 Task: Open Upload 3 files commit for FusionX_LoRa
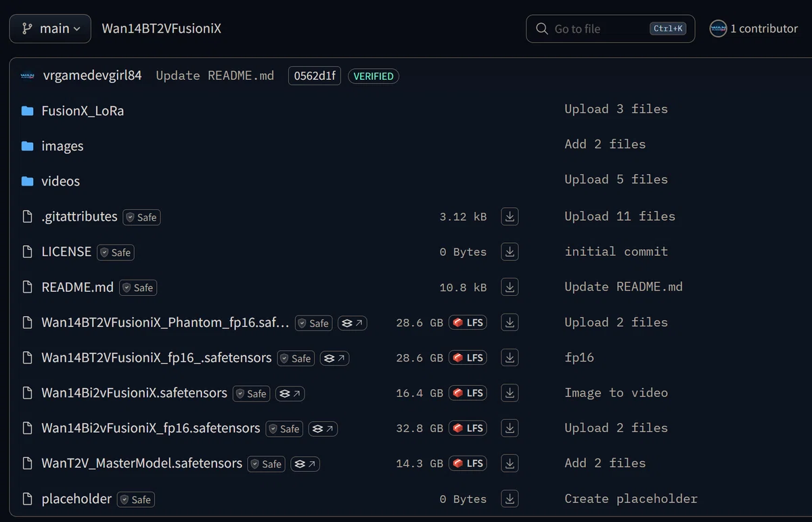(616, 109)
